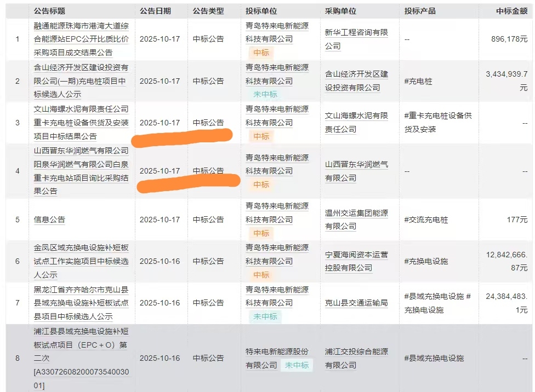Click the amount 12,842,666.87元
The height and width of the screenshot is (392, 535).
[506, 261]
